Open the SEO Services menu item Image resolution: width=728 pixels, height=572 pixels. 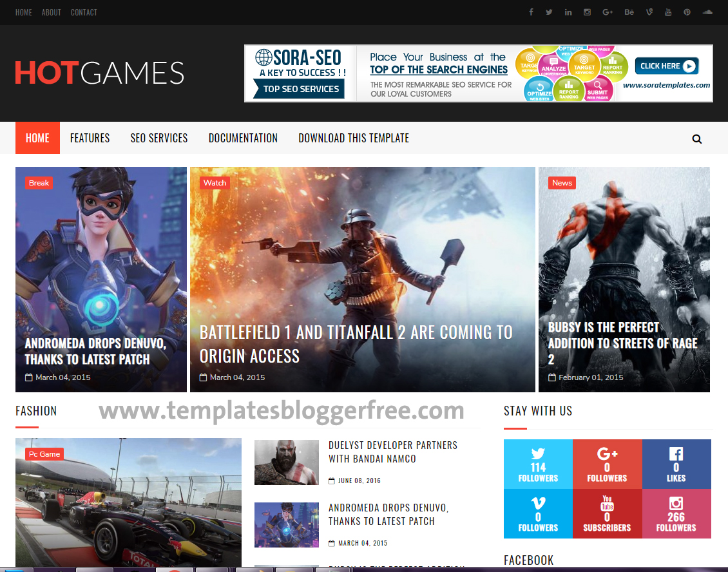pos(158,138)
